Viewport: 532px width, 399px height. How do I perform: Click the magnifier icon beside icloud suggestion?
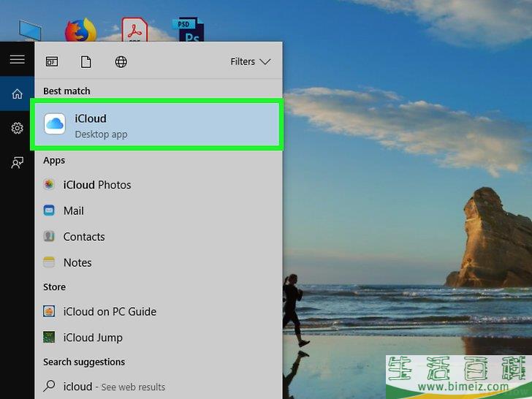[x=50, y=386]
